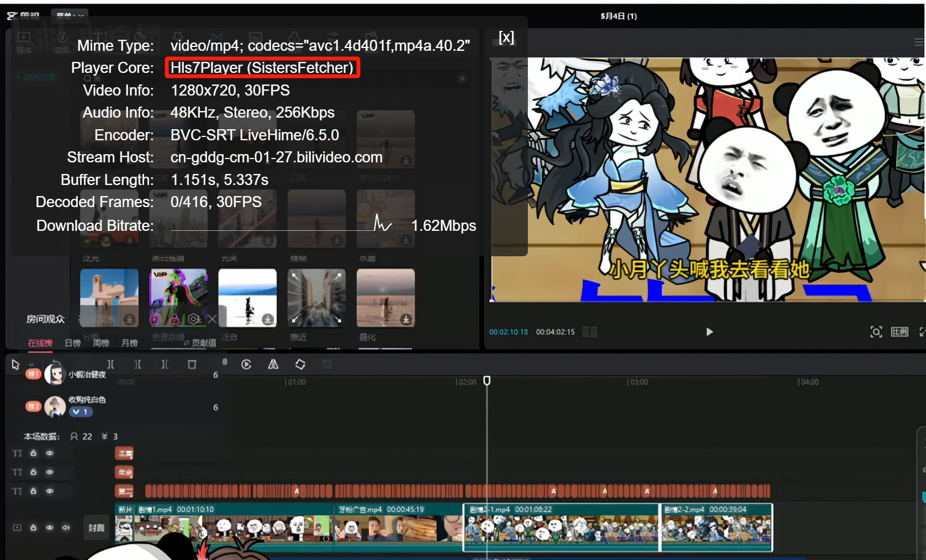Jump to the 04:00 ruler mark

coord(808,382)
